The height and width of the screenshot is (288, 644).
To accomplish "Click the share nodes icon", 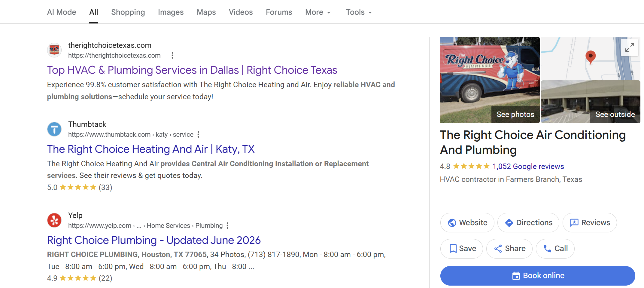I will click(x=498, y=249).
